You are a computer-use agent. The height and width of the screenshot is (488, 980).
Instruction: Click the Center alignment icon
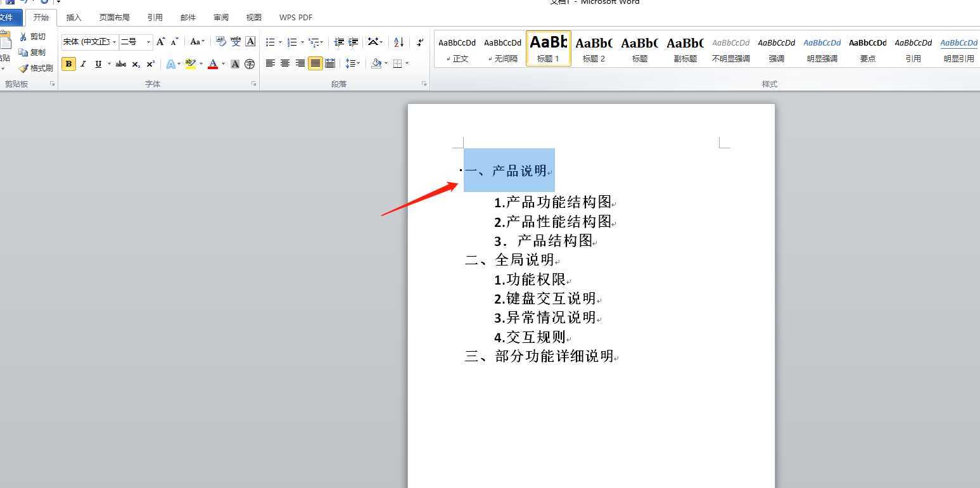point(285,63)
